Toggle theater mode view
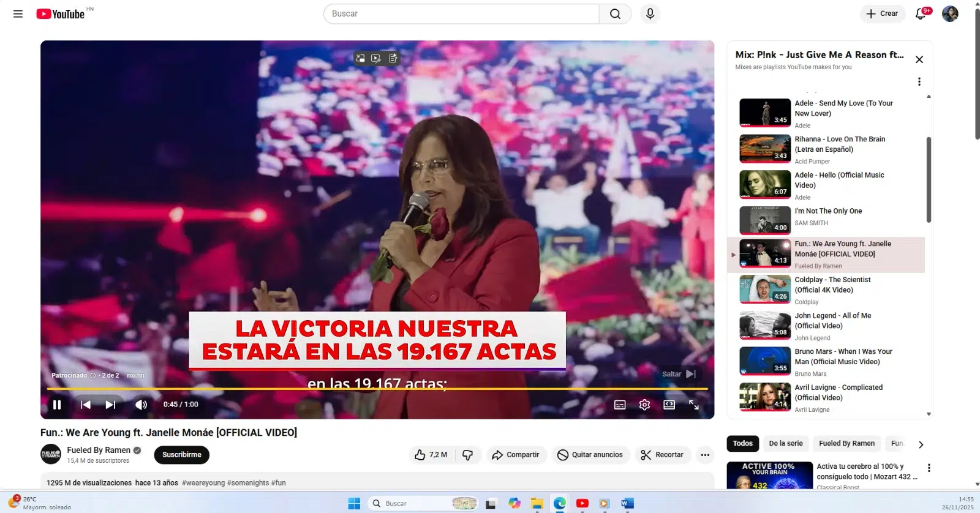The height and width of the screenshot is (513, 980). click(x=669, y=405)
